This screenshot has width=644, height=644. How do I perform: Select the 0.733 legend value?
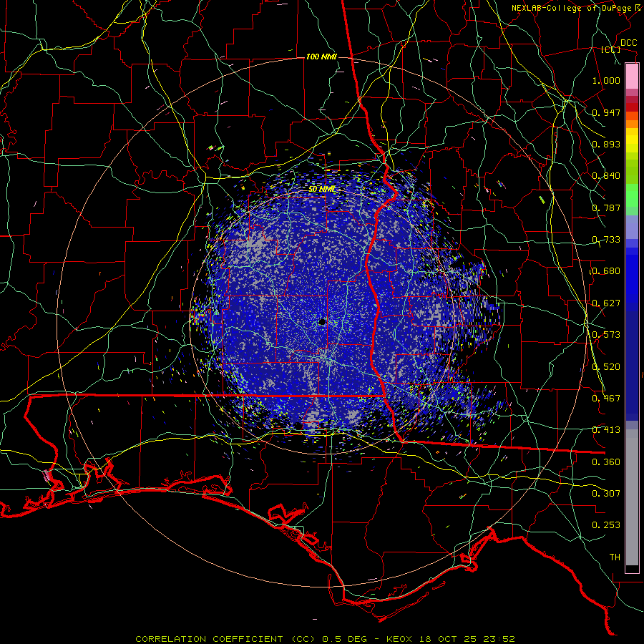point(606,240)
